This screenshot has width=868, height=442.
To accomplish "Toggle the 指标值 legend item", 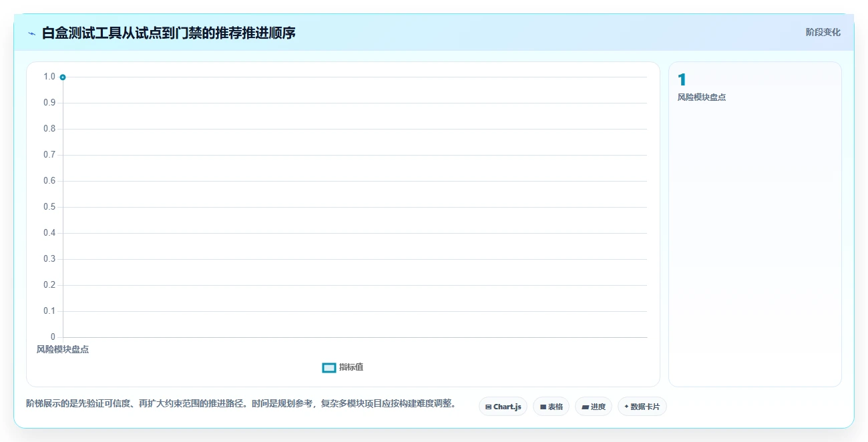I will (343, 367).
